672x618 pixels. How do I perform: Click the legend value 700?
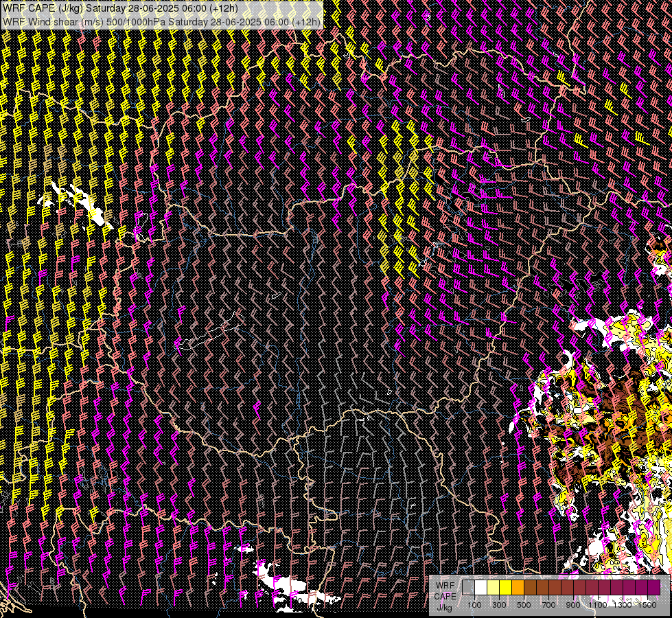click(x=548, y=605)
